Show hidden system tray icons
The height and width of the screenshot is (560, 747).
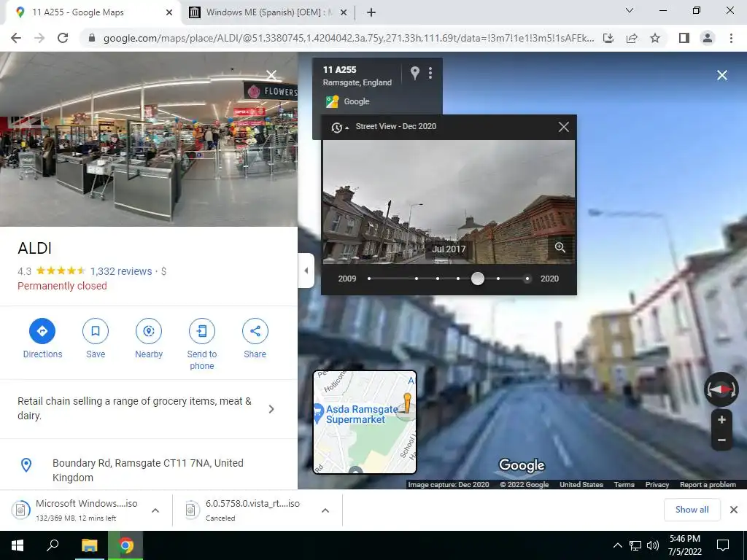(x=617, y=545)
